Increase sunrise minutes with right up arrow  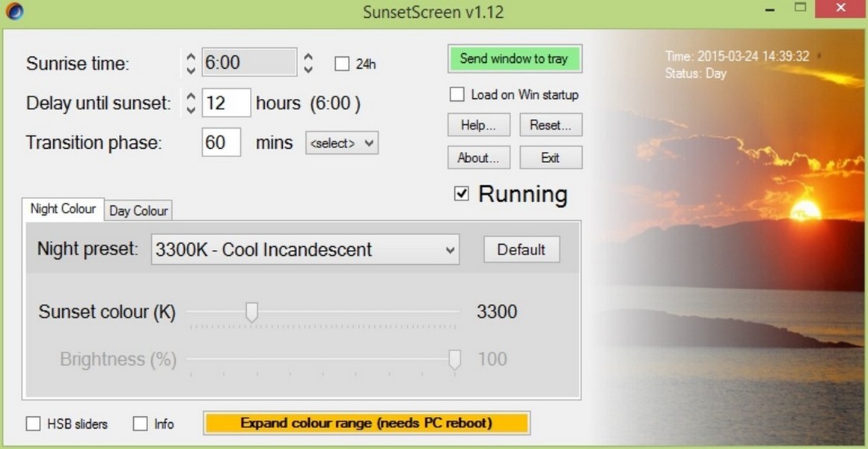point(308,56)
